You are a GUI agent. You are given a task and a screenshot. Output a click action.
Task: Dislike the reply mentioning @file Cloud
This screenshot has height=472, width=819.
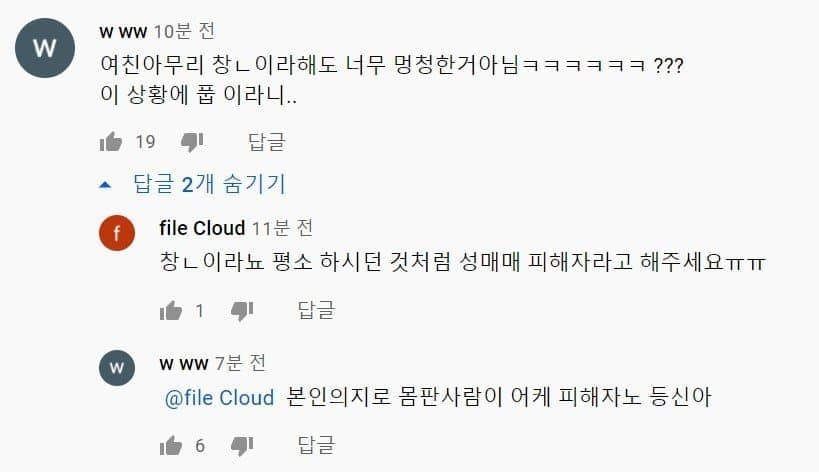[x=242, y=446]
